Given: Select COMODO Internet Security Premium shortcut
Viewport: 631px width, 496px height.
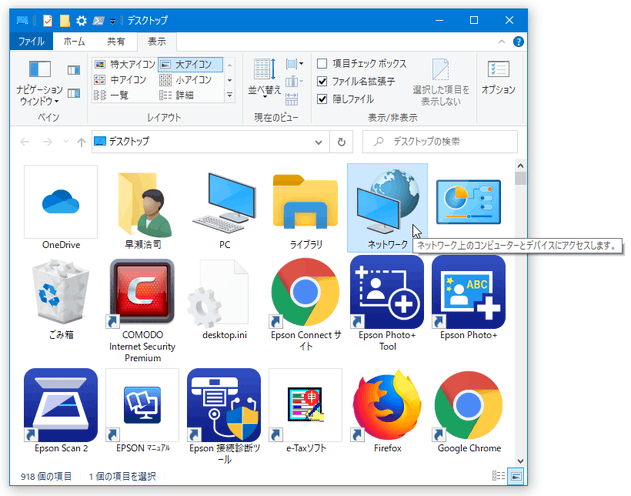Looking at the screenshot, I should tap(142, 310).
